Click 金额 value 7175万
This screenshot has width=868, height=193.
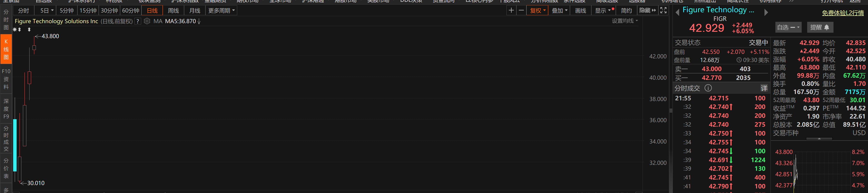point(855,92)
